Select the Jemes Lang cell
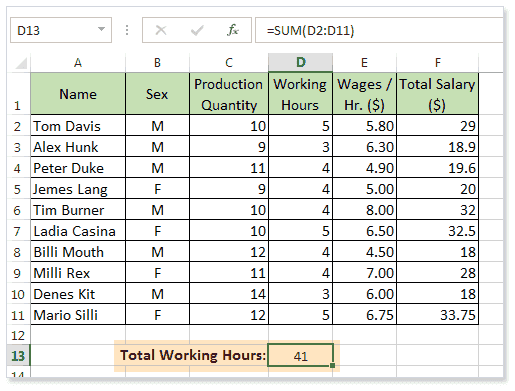The width and height of the screenshot is (515, 391). tap(78, 189)
